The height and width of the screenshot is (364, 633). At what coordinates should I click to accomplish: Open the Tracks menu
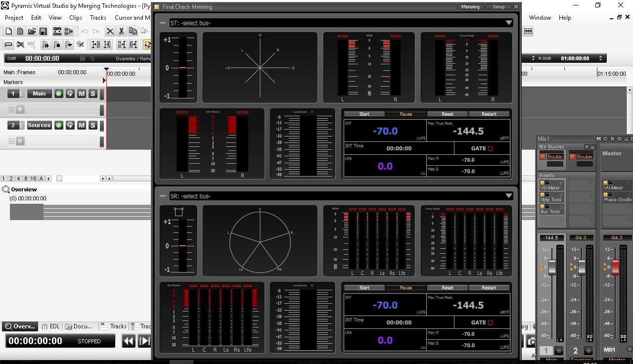pyautogui.click(x=98, y=17)
